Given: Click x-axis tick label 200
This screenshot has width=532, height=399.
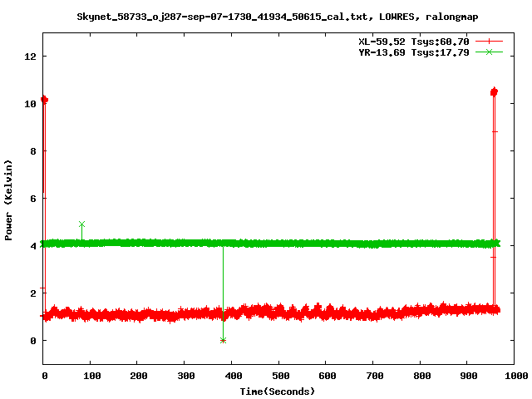Looking at the screenshot, I should pos(139,376).
